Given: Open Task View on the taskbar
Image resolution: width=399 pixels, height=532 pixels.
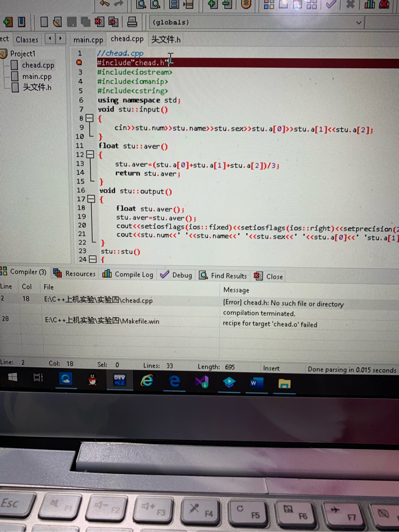Looking at the screenshot, I should point(38,378).
